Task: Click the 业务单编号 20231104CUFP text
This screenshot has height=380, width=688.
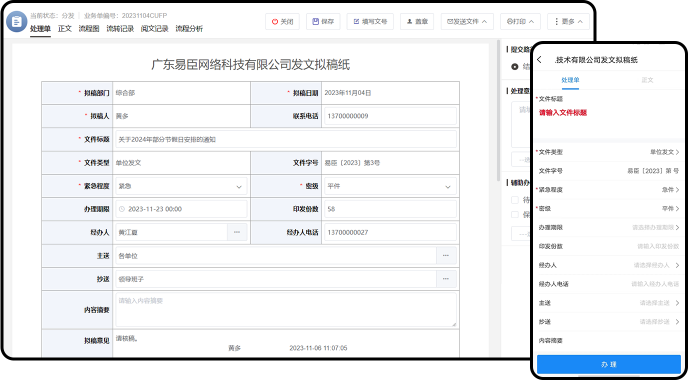Action: [125, 16]
